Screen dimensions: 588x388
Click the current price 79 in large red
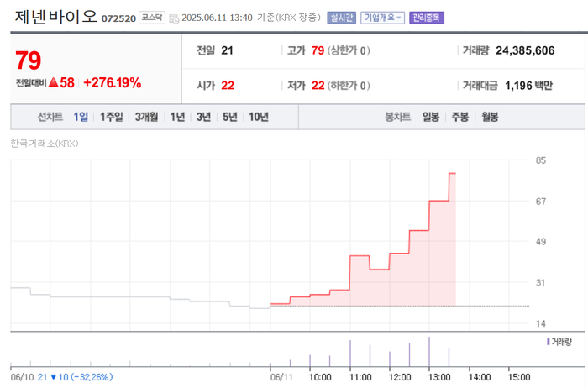point(28,60)
